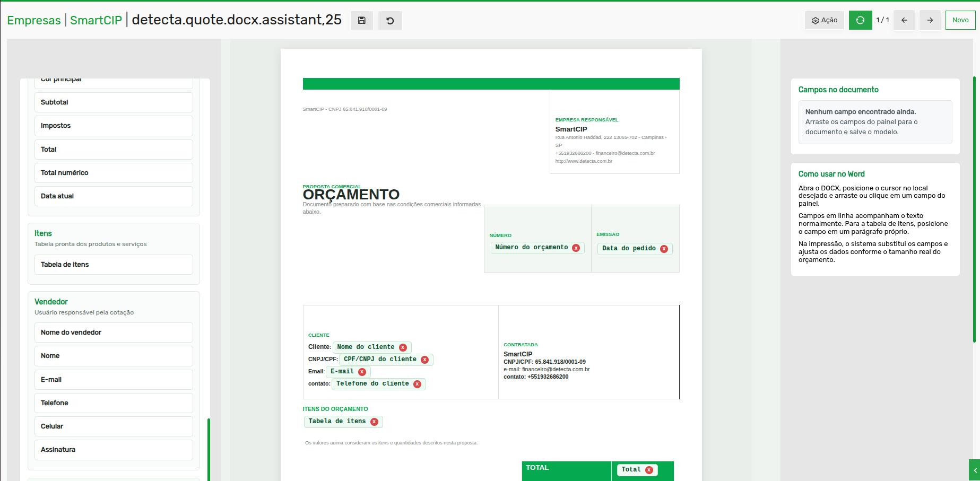Image resolution: width=980 pixels, height=481 pixels.
Task: Remove the Telefone do cliente field tag
Action: (417, 384)
